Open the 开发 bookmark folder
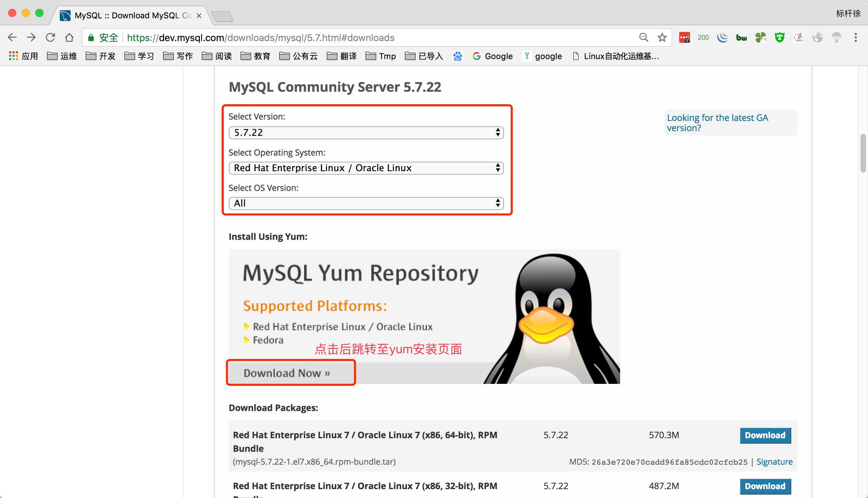 click(101, 56)
